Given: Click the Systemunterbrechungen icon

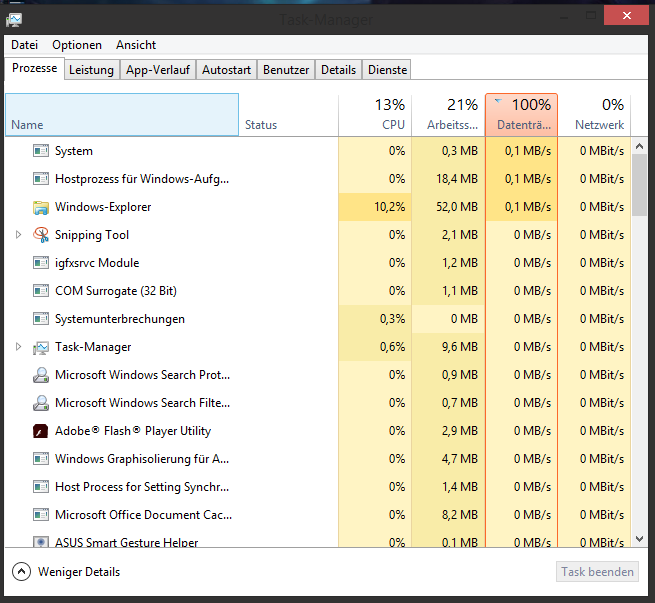Looking at the screenshot, I should click(41, 319).
